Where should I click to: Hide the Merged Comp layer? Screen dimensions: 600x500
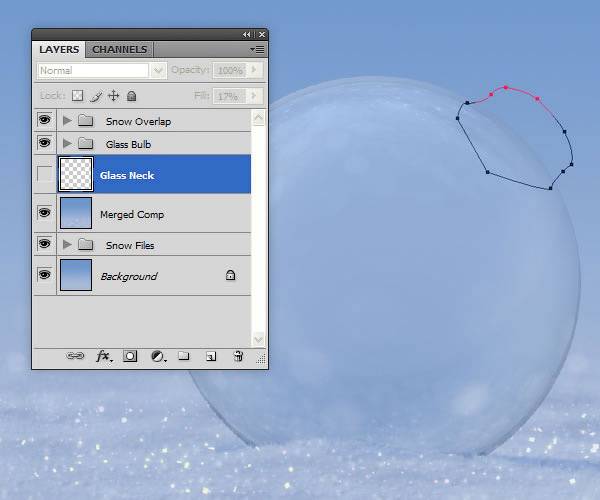tap(44, 212)
